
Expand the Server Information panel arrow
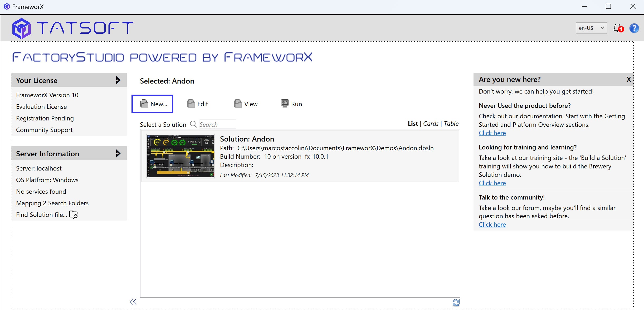[x=118, y=153]
